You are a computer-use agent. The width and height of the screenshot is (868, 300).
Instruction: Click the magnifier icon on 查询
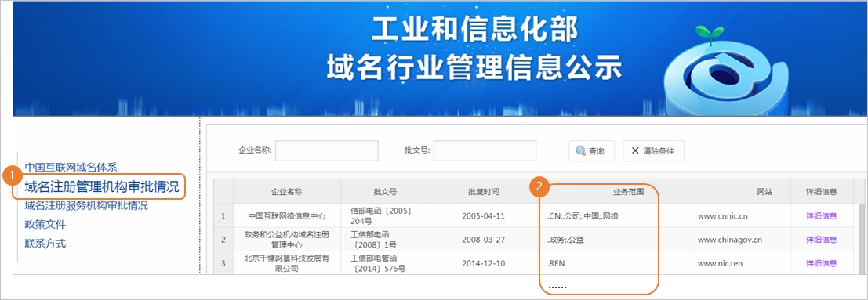(x=581, y=151)
